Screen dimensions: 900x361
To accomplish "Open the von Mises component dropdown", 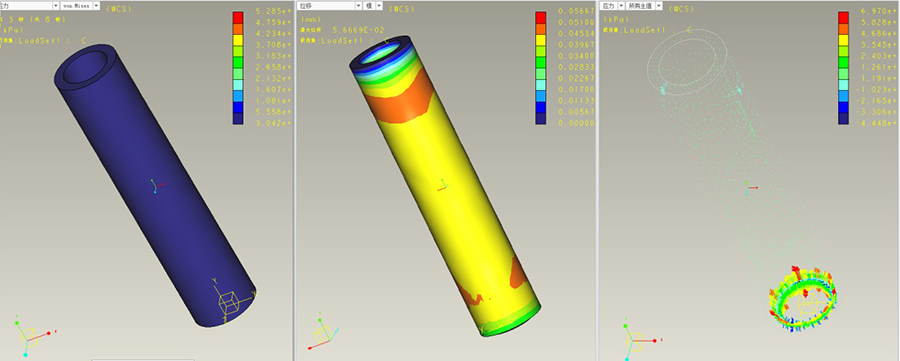I will 80,6.
